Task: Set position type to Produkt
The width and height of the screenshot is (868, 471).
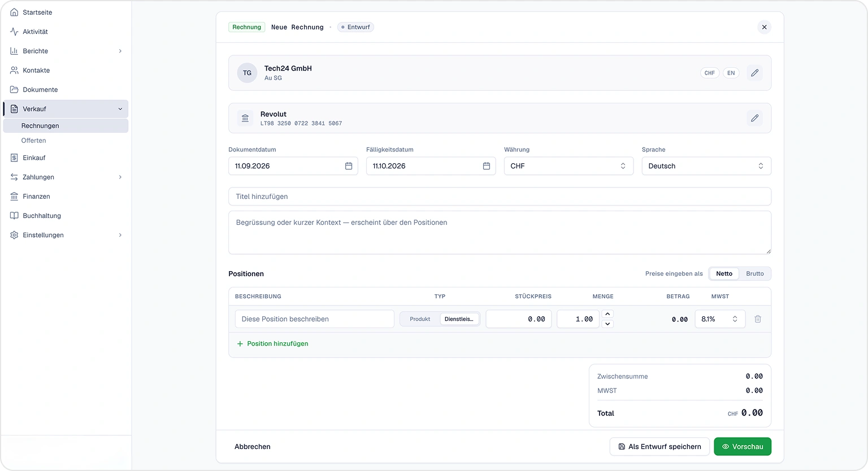Action: click(420, 319)
